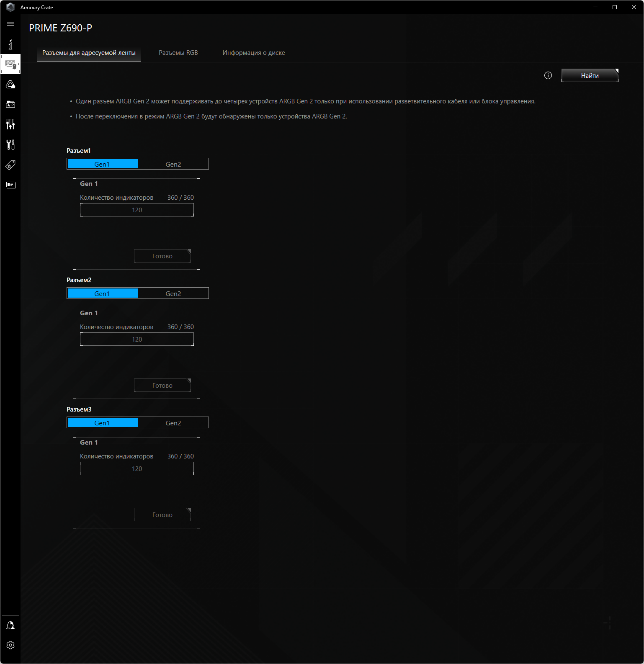
Task: Click the LED count field under Разъем1
Action: pyautogui.click(x=137, y=210)
